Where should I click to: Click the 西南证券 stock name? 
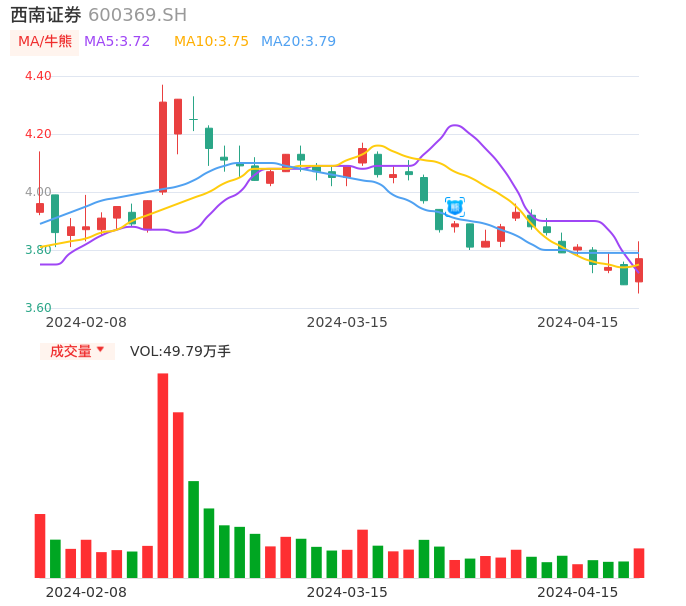pos(46,15)
